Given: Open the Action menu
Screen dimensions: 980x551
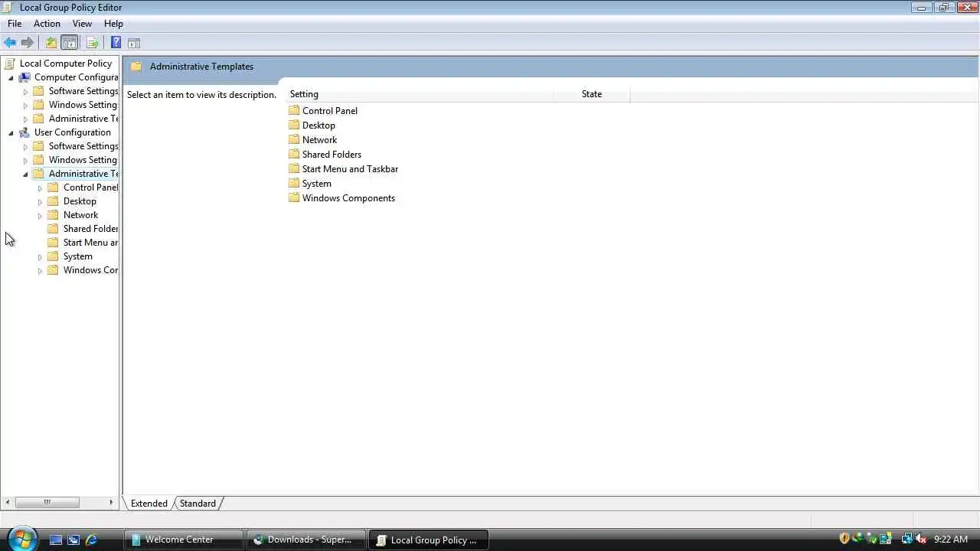Looking at the screenshot, I should (x=47, y=24).
